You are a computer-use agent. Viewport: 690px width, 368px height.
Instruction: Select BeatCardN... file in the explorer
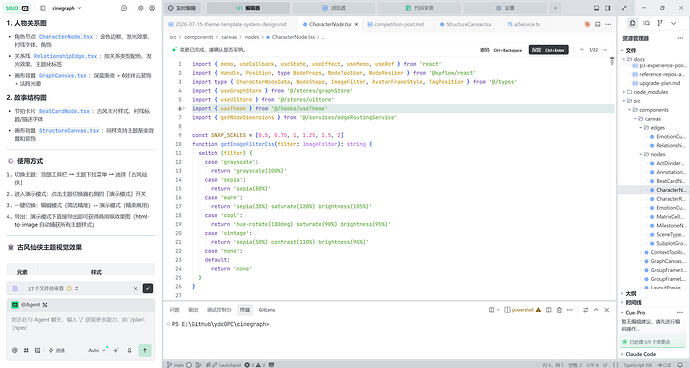pos(668,181)
